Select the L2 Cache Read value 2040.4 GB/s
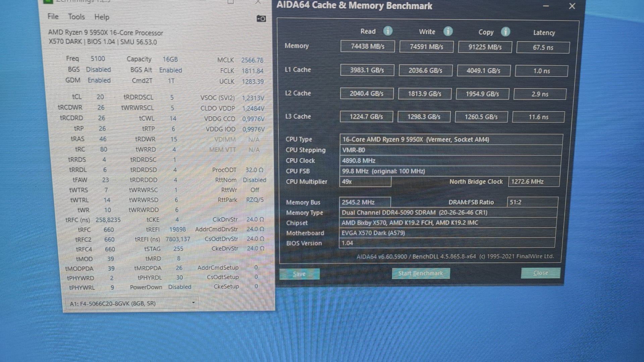The image size is (644, 362). pyautogui.click(x=367, y=94)
